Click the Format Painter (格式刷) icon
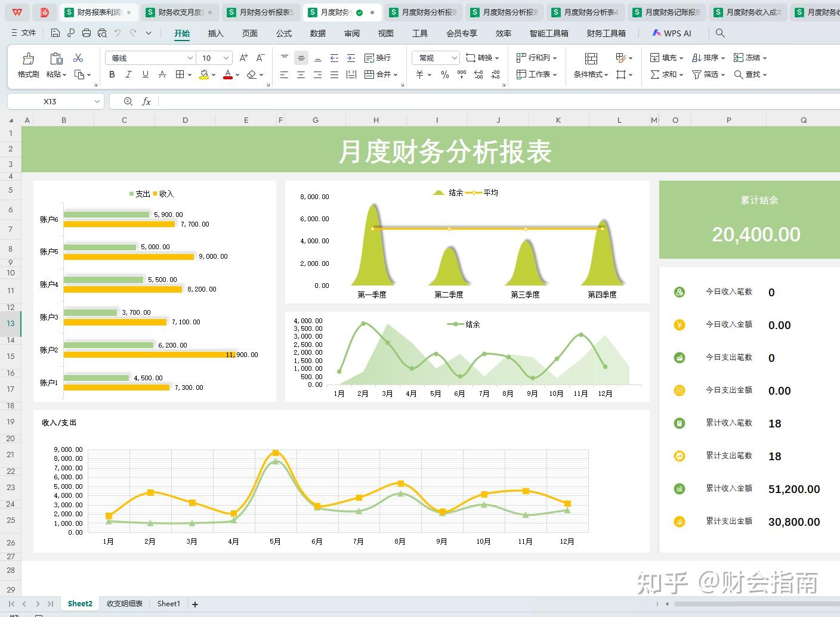Image resolution: width=840 pixels, height=617 pixels. [x=28, y=58]
